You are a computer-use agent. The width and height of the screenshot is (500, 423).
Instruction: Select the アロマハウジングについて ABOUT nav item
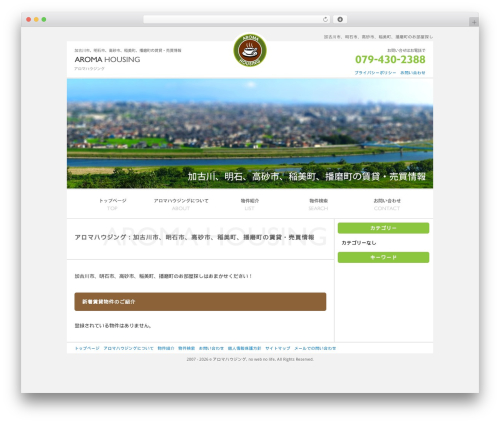pos(181,204)
